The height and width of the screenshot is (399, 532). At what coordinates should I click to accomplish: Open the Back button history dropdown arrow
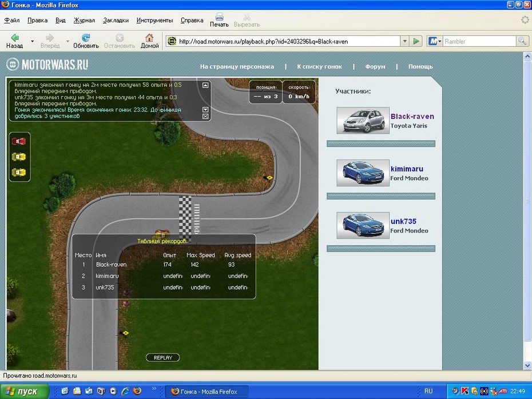click(32, 41)
